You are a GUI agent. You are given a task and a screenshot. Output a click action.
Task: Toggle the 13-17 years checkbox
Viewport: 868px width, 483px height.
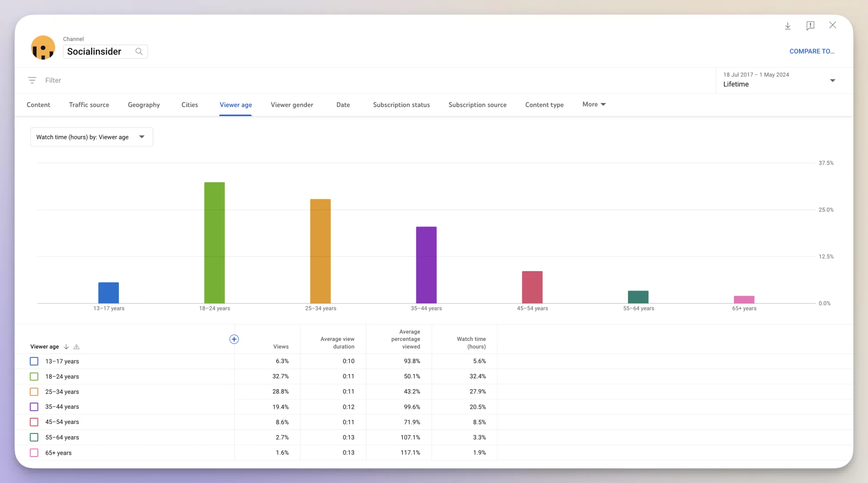coord(34,361)
